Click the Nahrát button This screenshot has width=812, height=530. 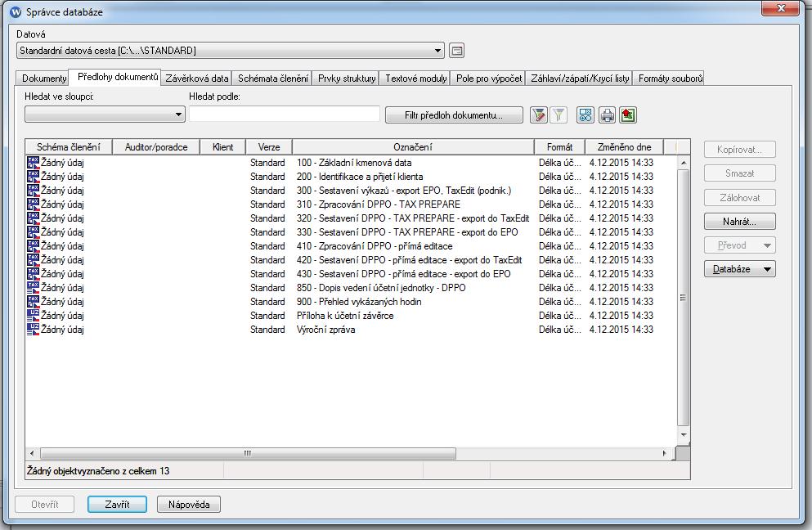739,222
